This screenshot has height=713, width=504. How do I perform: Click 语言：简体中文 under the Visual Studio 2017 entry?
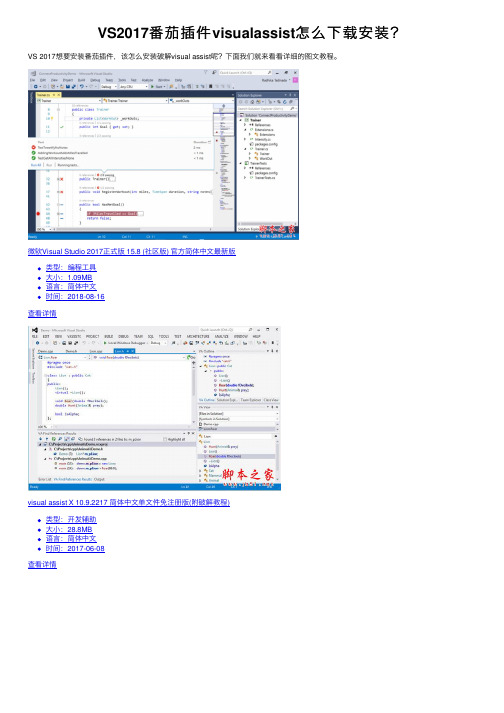[x=71, y=287]
